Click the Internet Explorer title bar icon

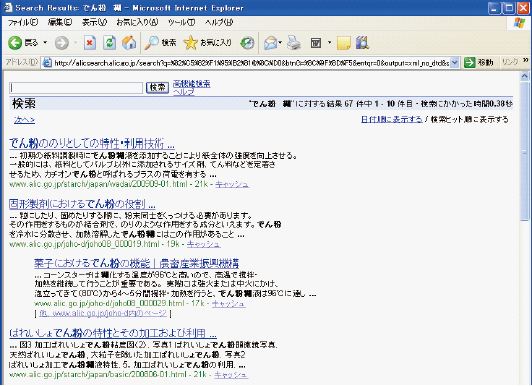pyautogui.click(x=7, y=7)
